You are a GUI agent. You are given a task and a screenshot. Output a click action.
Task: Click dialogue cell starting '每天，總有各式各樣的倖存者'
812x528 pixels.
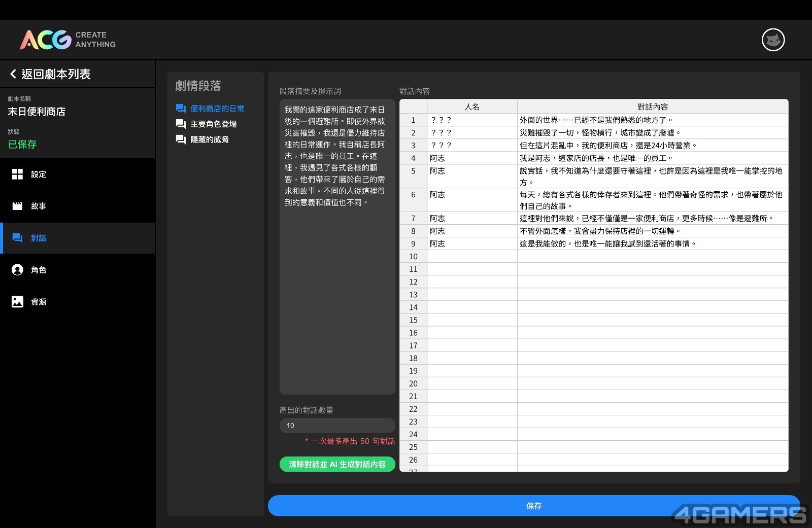pos(653,200)
